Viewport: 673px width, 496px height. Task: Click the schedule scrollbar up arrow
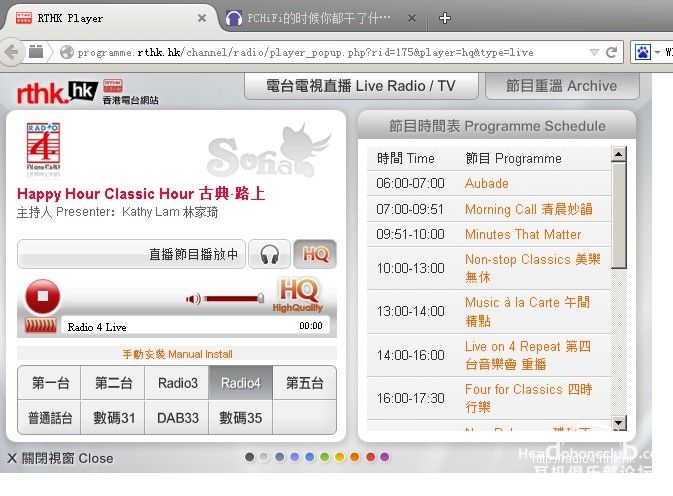click(x=618, y=154)
